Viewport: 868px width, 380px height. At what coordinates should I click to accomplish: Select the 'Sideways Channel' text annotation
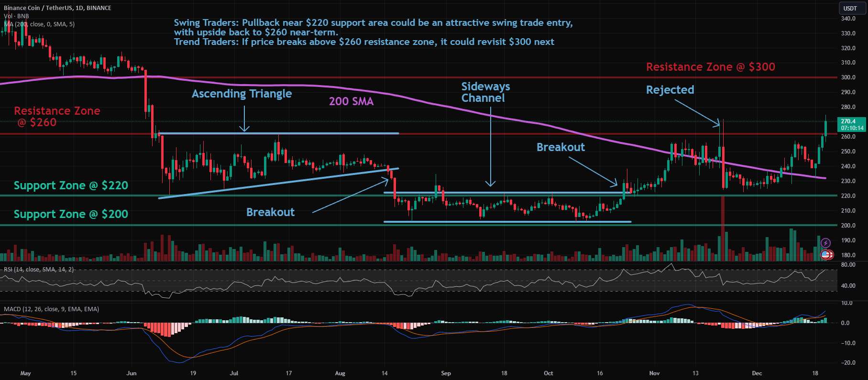[x=485, y=92]
